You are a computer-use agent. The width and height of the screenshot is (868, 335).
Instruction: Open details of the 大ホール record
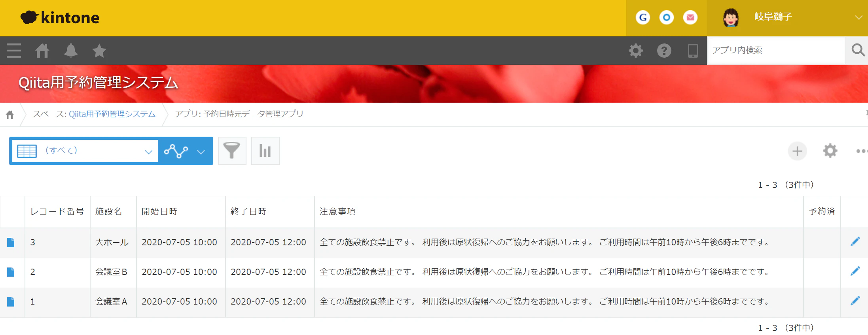(11, 242)
